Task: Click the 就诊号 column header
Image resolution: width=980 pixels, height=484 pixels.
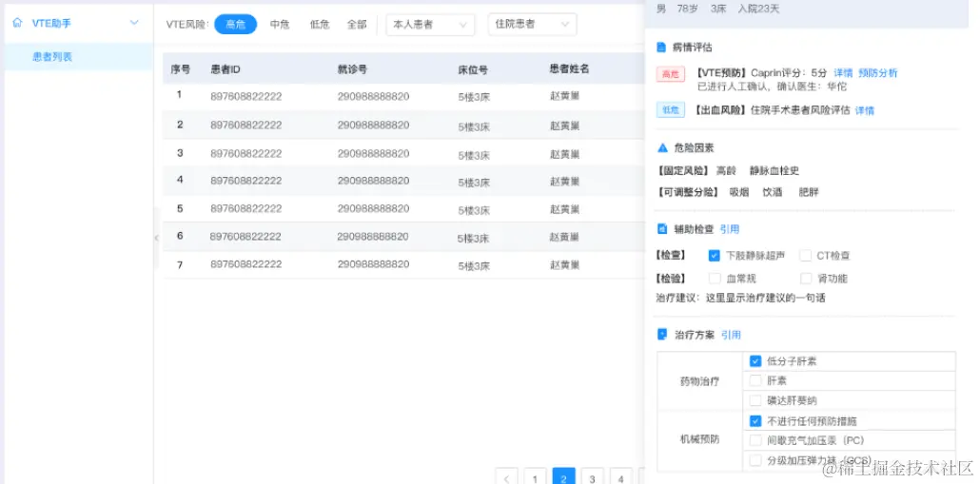Action: (352, 69)
